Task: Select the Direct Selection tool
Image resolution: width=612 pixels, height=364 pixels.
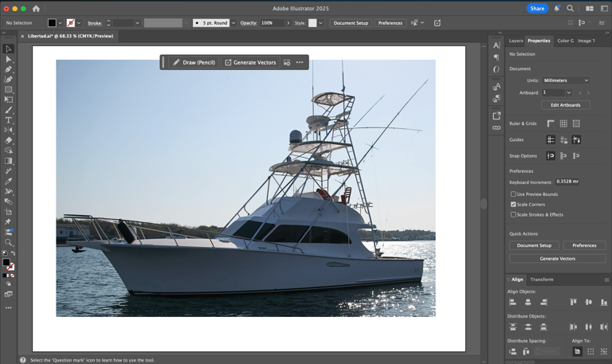Action: pyautogui.click(x=8, y=59)
